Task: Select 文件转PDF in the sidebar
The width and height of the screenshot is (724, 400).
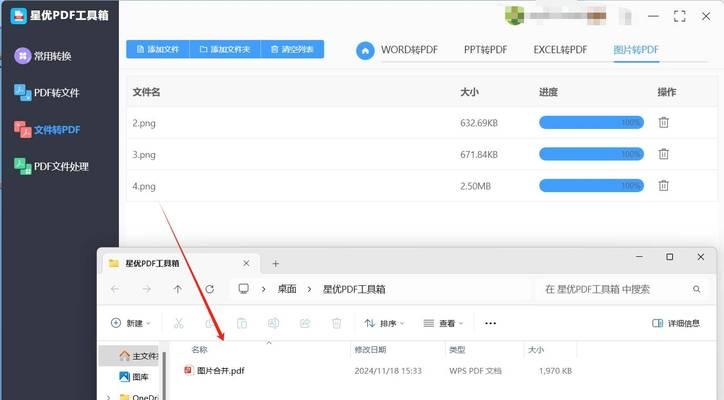Action: 47,130
